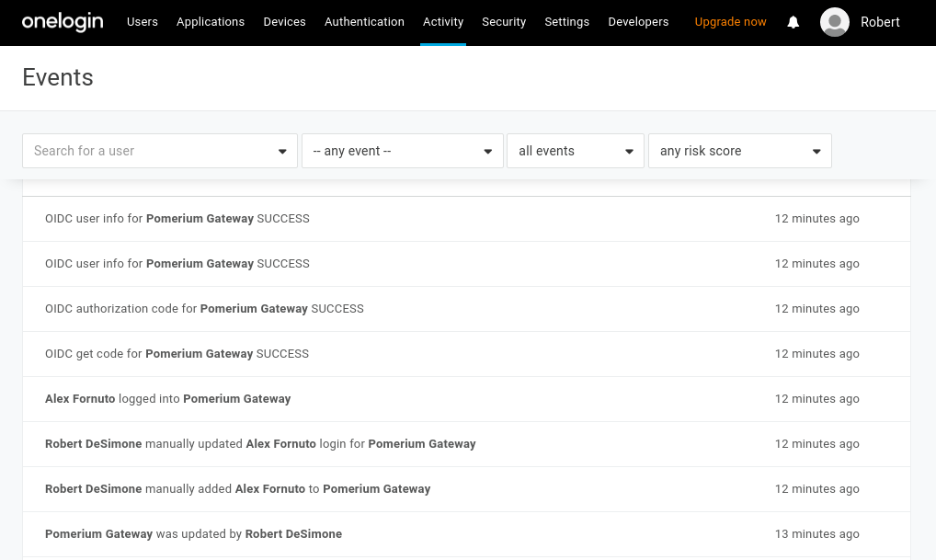This screenshot has height=560, width=936.
Task: Open the notifications bell icon
Action: click(x=793, y=22)
